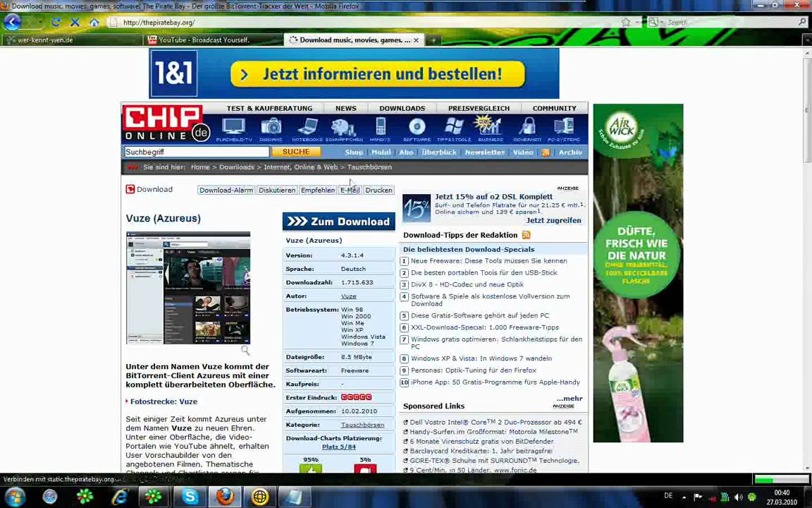Click the Platz 5/84 chart ranking link
This screenshot has height=508, width=812.
pos(338,447)
